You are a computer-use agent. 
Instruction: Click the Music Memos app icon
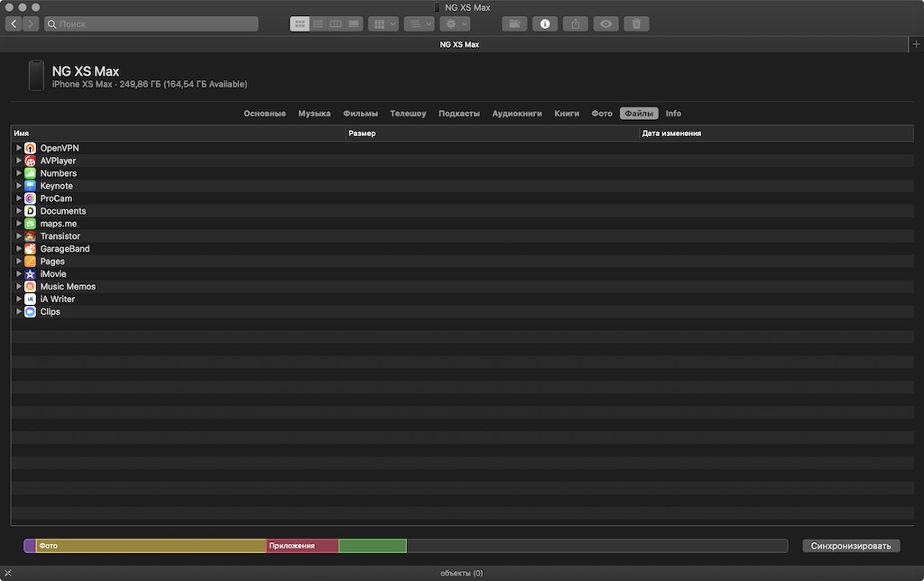point(30,286)
